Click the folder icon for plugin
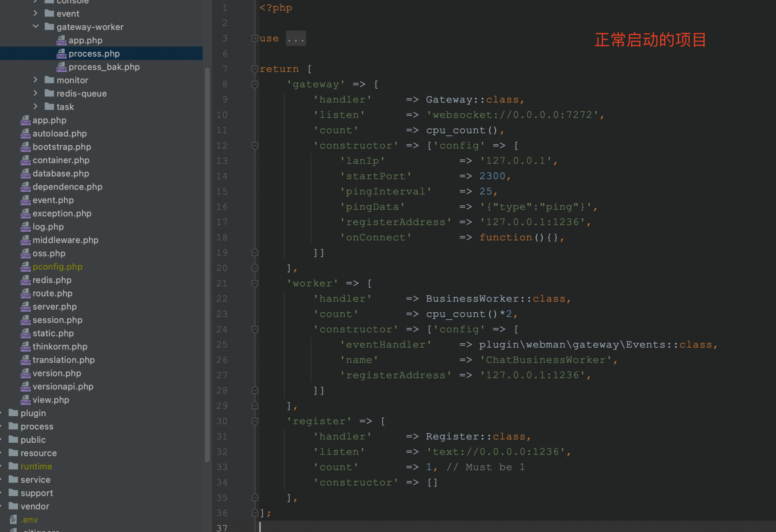 (x=13, y=413)
